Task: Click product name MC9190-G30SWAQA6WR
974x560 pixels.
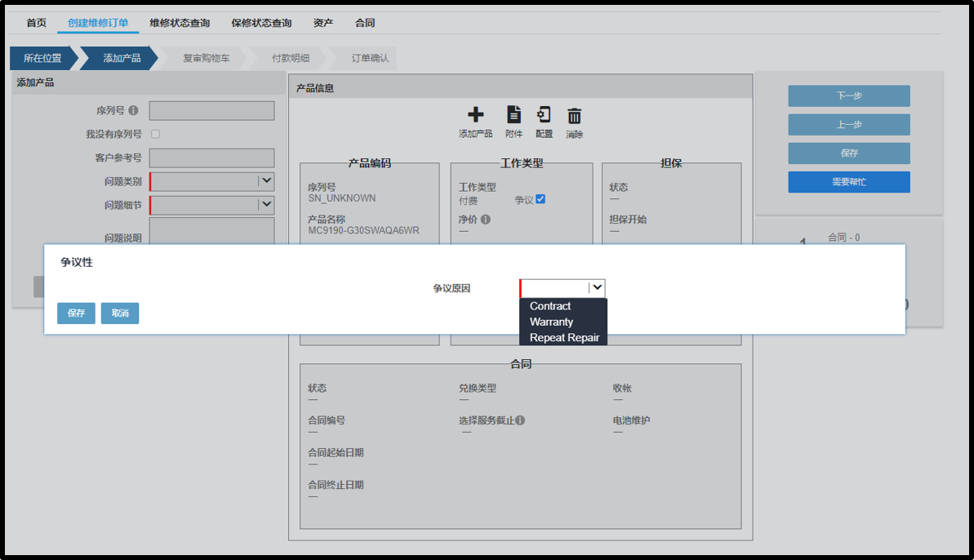Action: tap(363, 230)
